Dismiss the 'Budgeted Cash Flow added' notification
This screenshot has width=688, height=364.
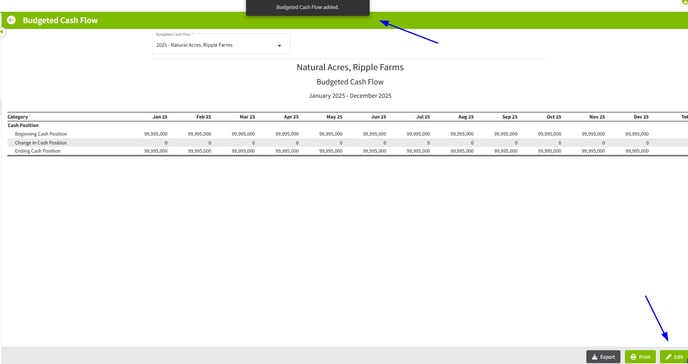point(308,7)
